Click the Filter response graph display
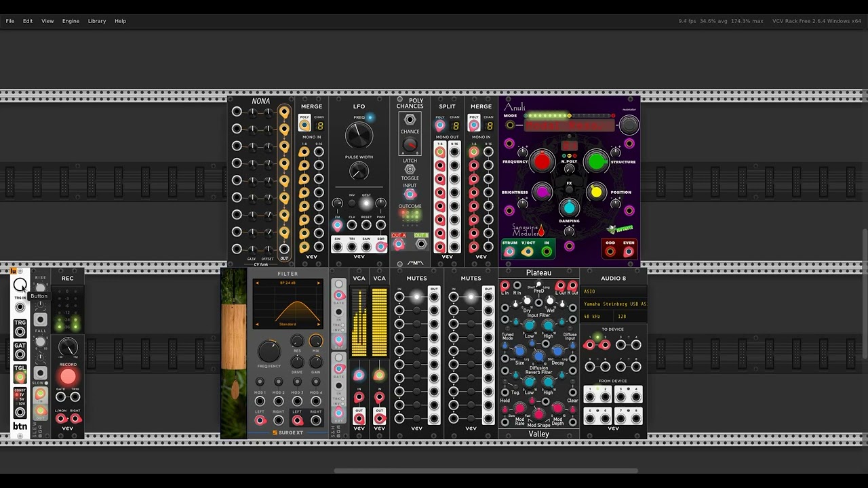The height and width of the screenshot is (488, 868). [x=288, y=303]
